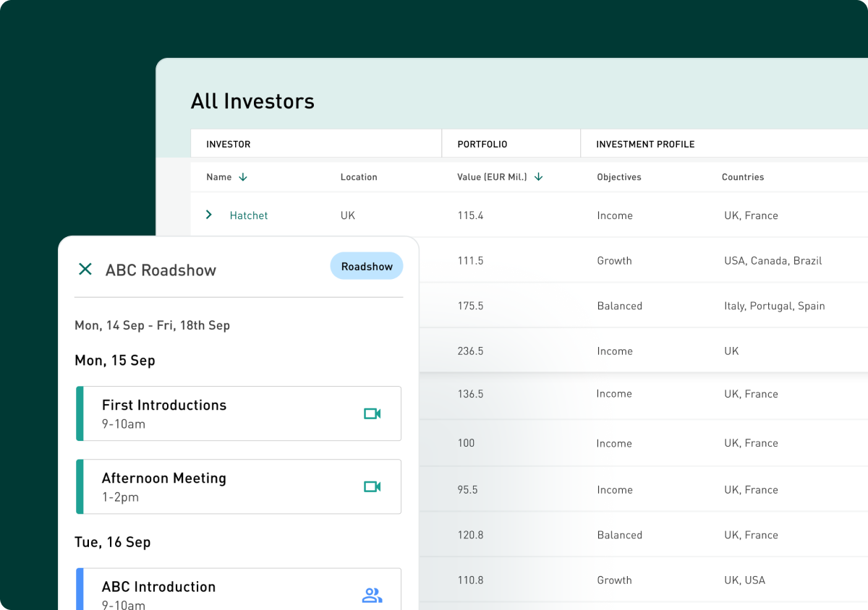Image resolution: width=868 pixels, height=610 pixels.
Task: Click the 95.5 portfolio value
Action: 467,489
